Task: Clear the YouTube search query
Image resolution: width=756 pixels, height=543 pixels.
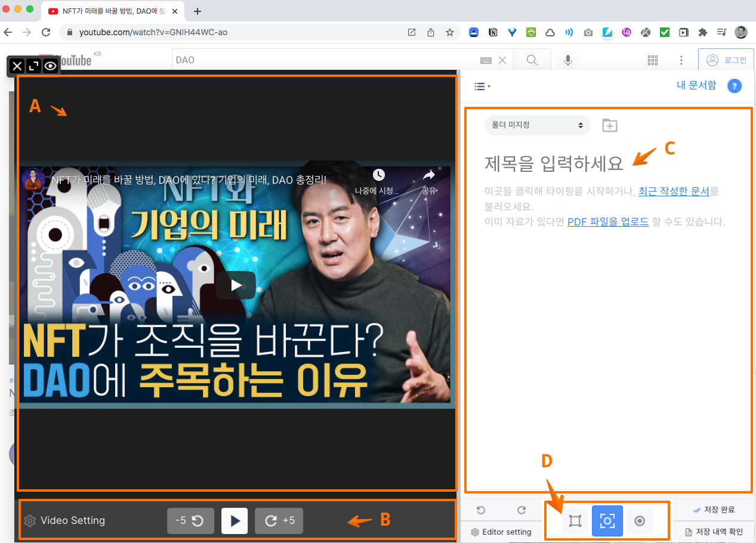Action: pos(502,60)
